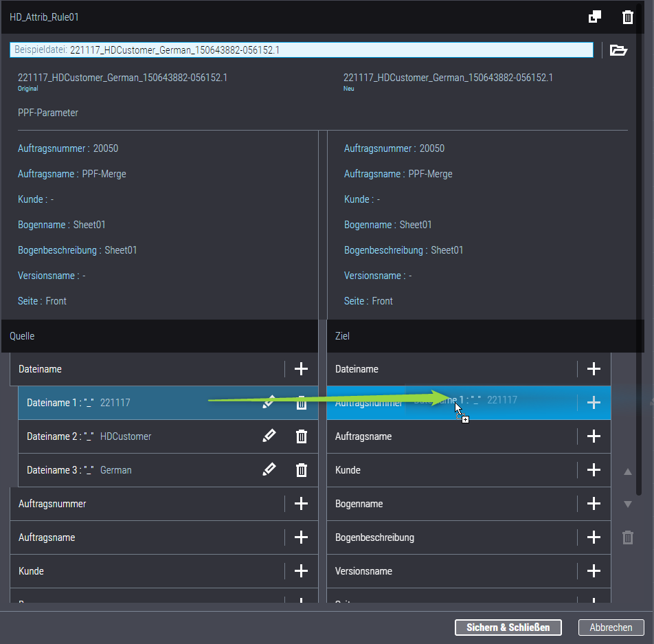The height and width of the screenshot is (644, 654).
Task: Select Dateiname 2 row in Quelle list
Action: pyautogui.click(x=137, y=436)
